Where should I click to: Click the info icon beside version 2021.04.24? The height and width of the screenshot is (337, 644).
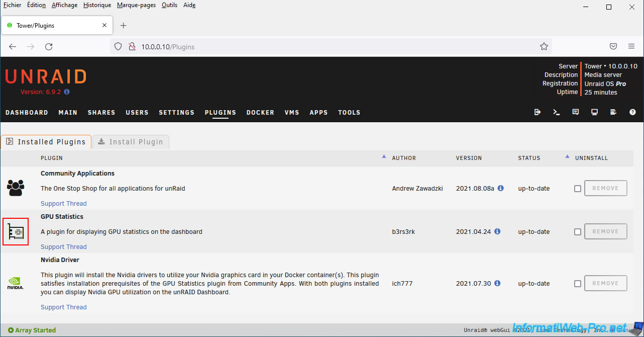pyautogui.click(x=497, y=231)
